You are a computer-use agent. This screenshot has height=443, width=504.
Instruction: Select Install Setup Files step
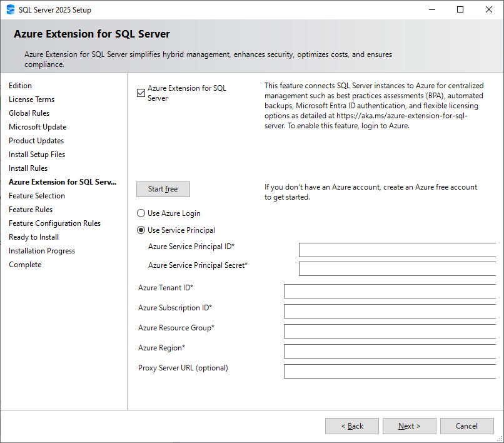[37, 155]
